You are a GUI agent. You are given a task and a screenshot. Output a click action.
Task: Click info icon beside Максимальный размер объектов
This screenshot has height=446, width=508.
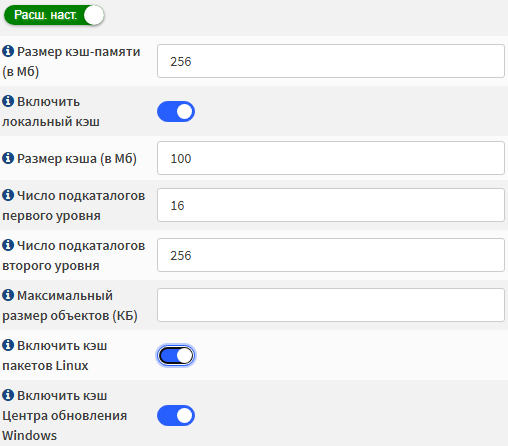8,295
